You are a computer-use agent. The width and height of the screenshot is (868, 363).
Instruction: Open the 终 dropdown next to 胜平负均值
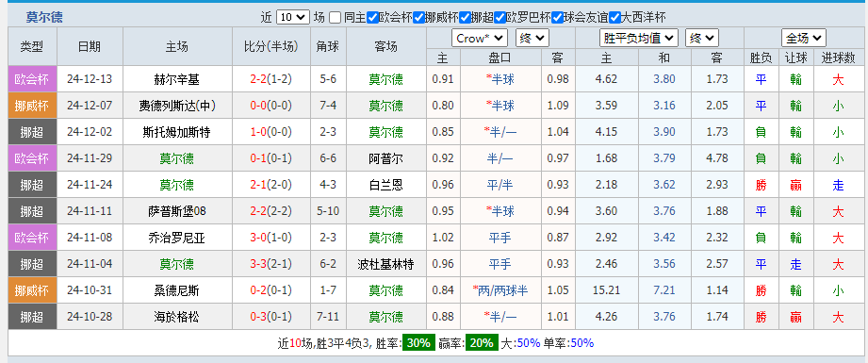pyautogui.click(x=702, y=39)
